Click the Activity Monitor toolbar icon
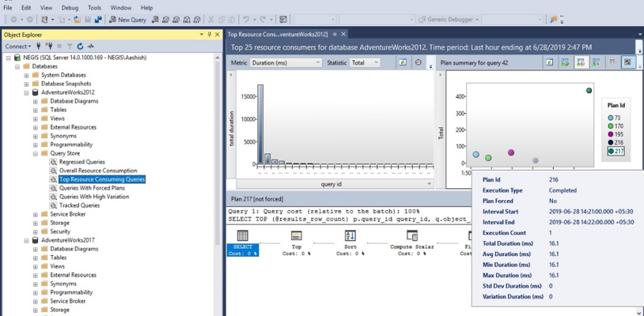The width and height of the screenshot is (644, 316). tap(283, 19)
